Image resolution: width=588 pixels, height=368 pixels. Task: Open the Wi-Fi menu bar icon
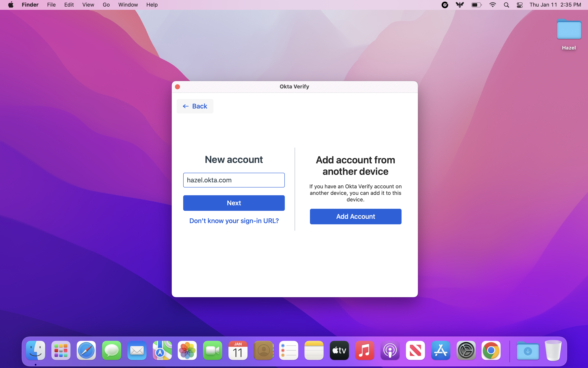493,5
